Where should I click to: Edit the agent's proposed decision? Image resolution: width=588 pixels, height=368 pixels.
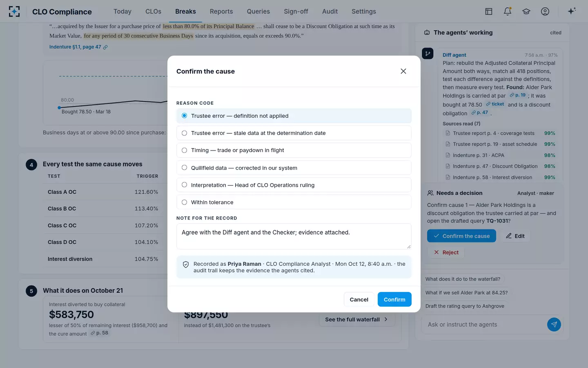click(x=515, y=236)
